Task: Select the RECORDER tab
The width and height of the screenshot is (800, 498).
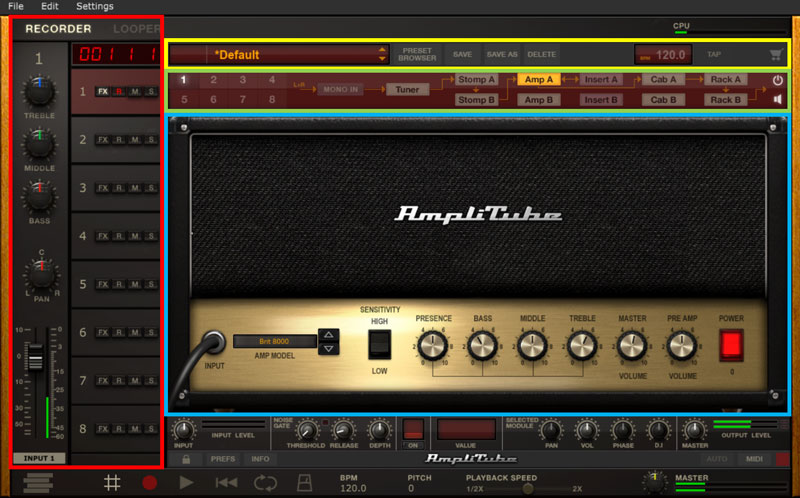Action: (58, 29)
